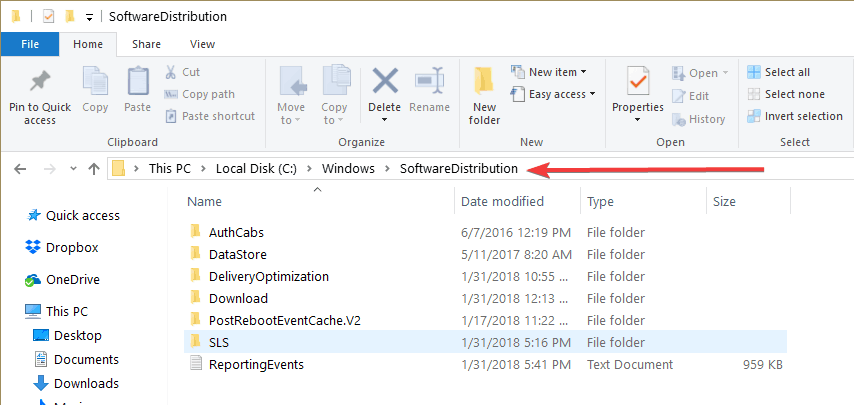Open the Copy to menu
Viewport: 854px width, 405px height.
pyautogui.click(x=334, y=95)
